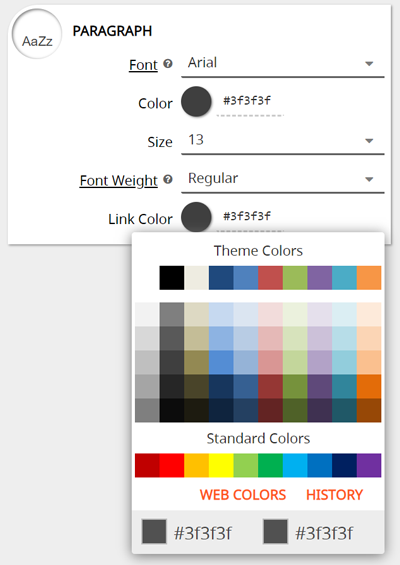Screen dimensions: 400x565
Task: Click the help icon next to Font
Action: 168,64
